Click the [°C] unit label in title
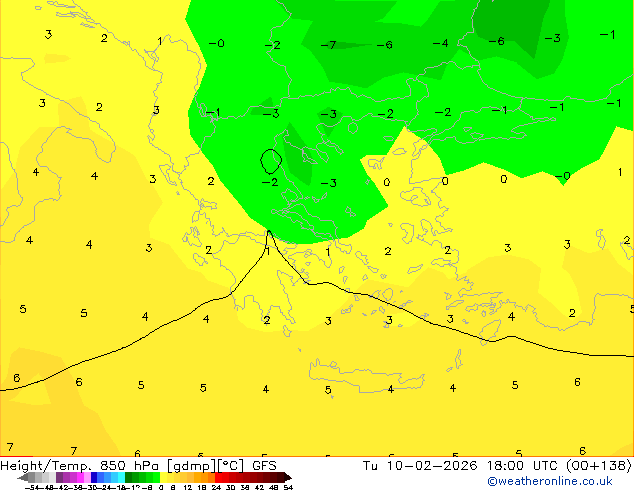This screenshot has width=634, height=490. pos(231,466)
